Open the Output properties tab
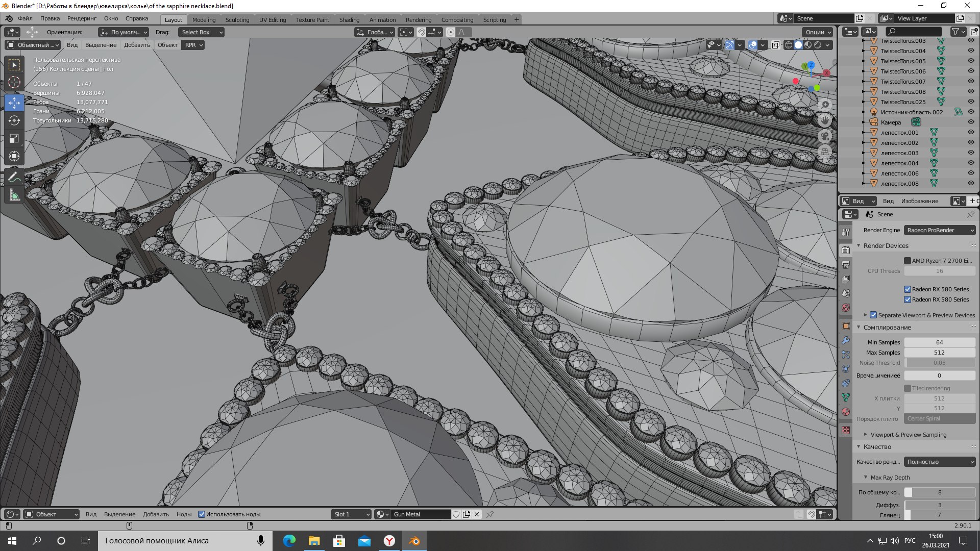This screenshot has width=980, height=551. pos(846,265)
